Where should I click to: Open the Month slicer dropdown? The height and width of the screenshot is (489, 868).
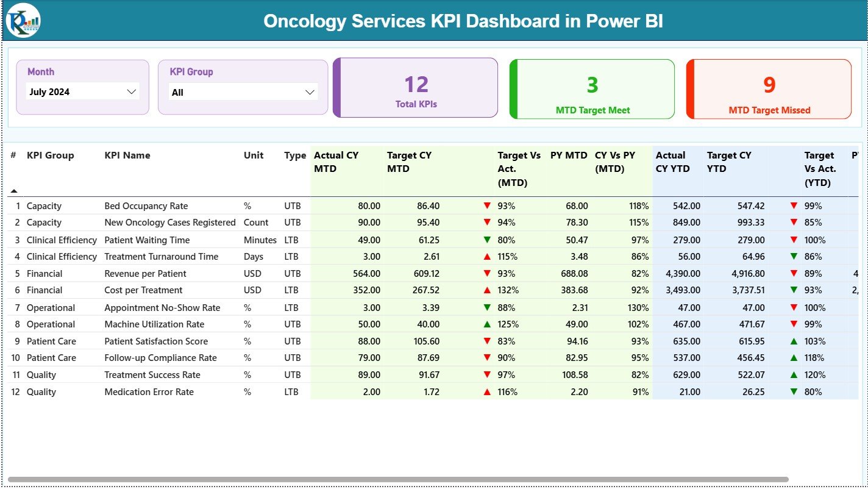pyautogui.click(x=132, y=91)
